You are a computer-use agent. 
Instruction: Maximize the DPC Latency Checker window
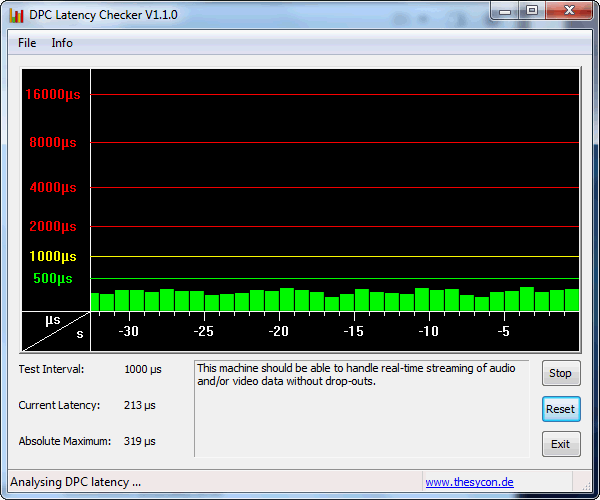tap(532, 10)
